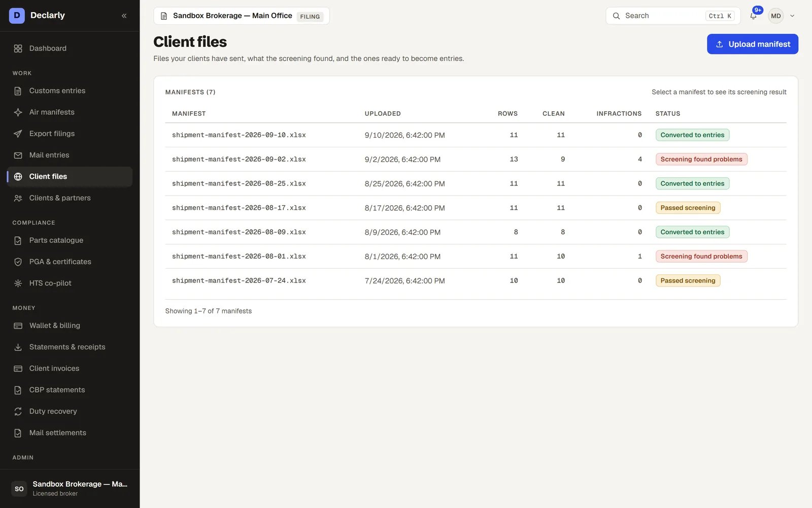812x508 pixels.
Task: Open Parts catalogue link
Action: (x=70, y=240)
